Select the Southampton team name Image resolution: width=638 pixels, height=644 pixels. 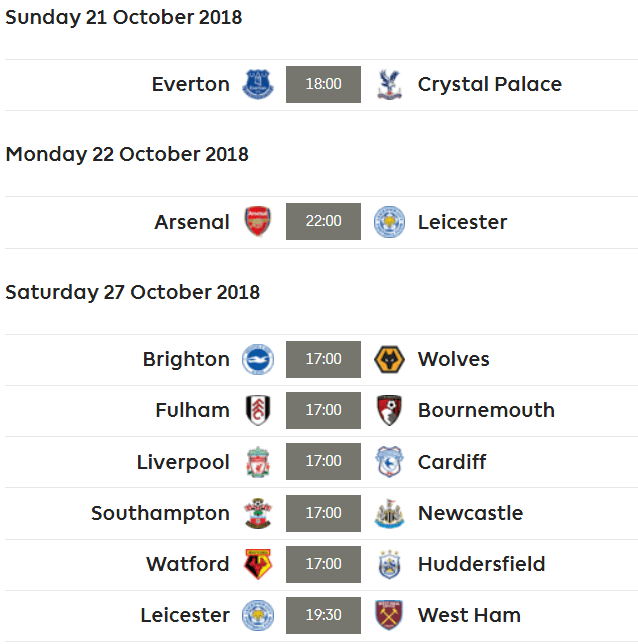(x=160, y=513)
